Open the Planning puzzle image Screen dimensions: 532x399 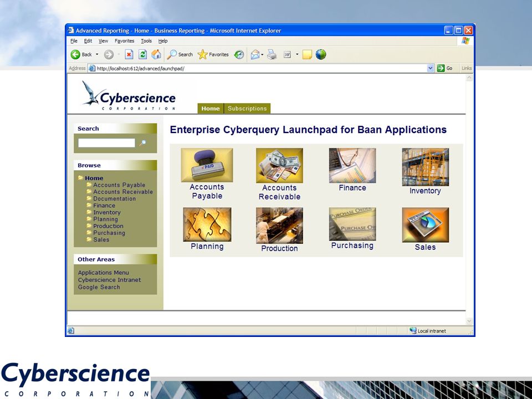(207, 224)
